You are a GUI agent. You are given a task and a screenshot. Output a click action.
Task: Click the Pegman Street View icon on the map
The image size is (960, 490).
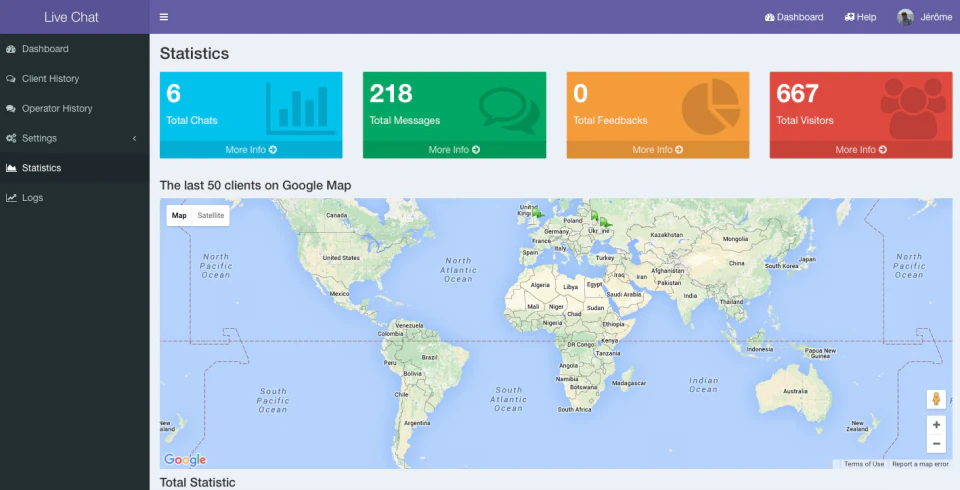[x=936, y=399]
